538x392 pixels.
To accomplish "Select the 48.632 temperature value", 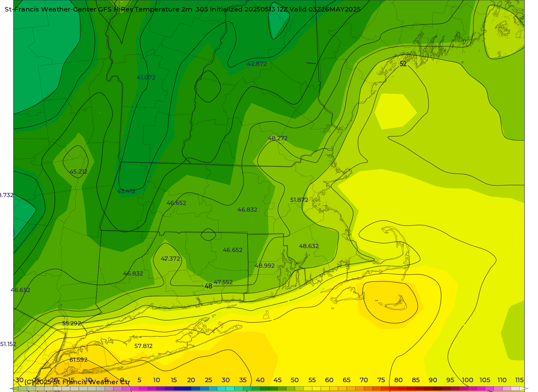I will (309, 246).
